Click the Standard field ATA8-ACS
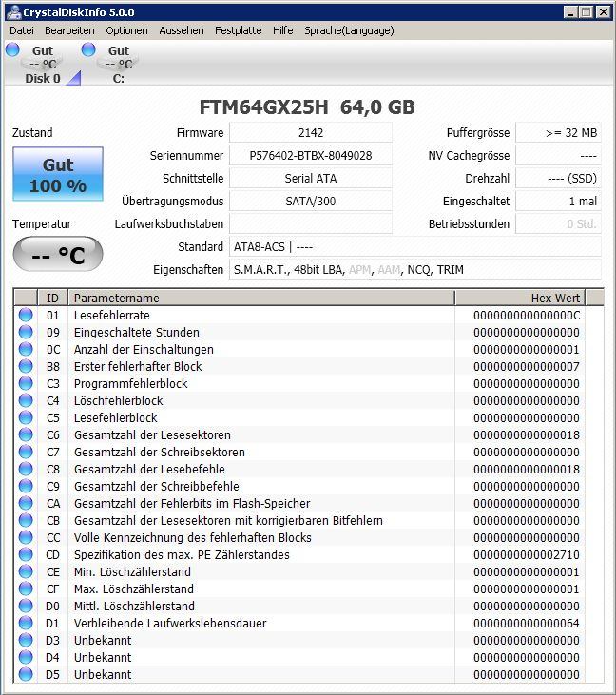The height and width of the screenshot is (695, 616). (415, 247)
